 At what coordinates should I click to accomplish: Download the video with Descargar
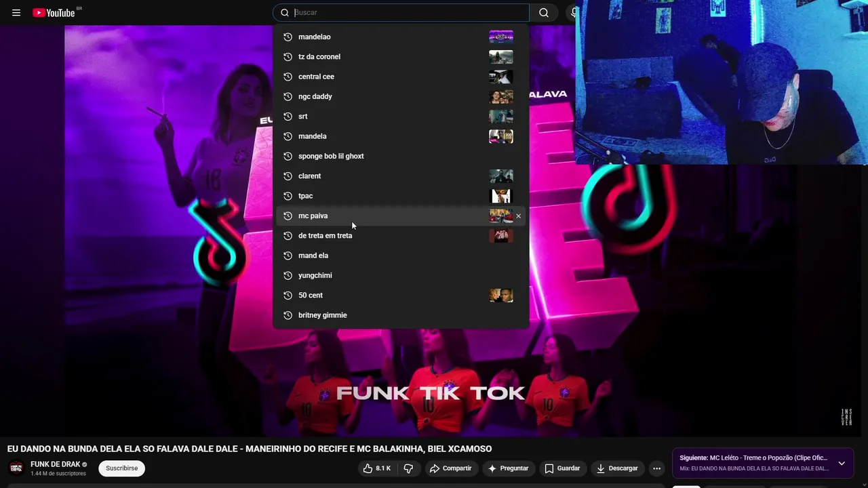[617, 468]
